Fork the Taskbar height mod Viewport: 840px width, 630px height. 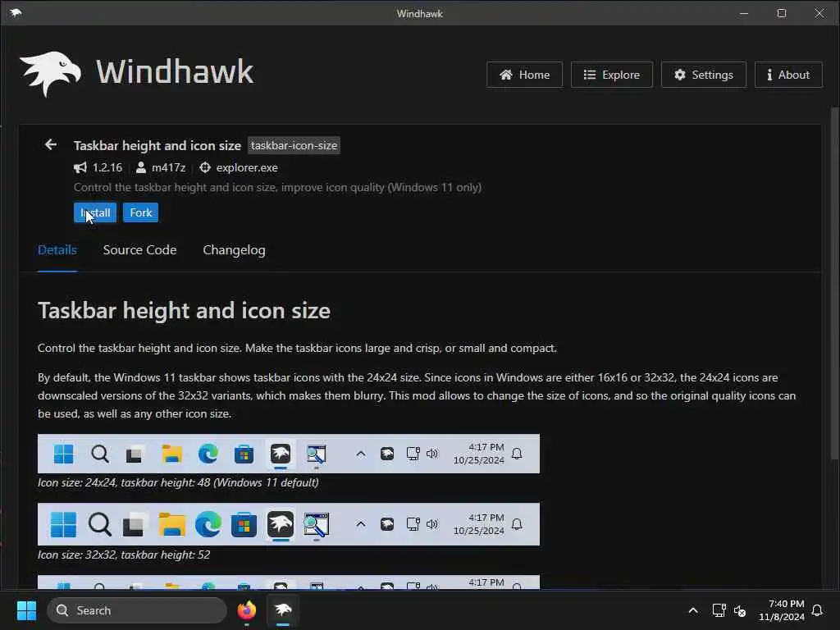(140, 212)
